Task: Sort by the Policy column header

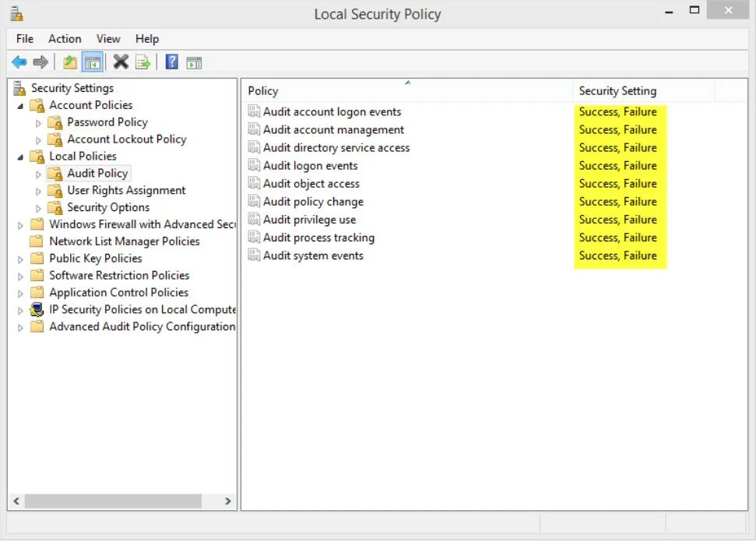Action: pyautogui.click(x=407, y=90)
